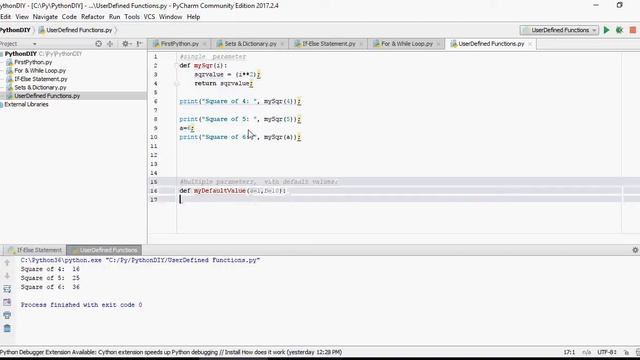
Task: Stop the running process in toolbar
Action: (633, 30)
